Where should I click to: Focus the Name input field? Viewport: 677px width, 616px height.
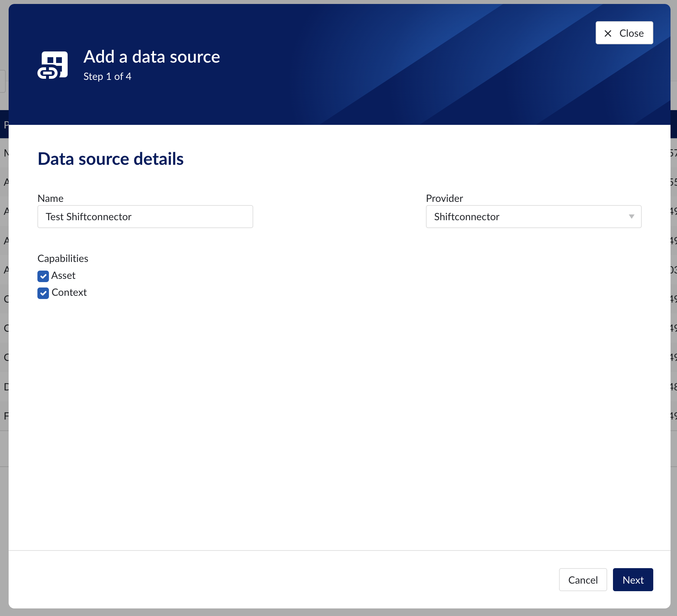click(191, 217)
